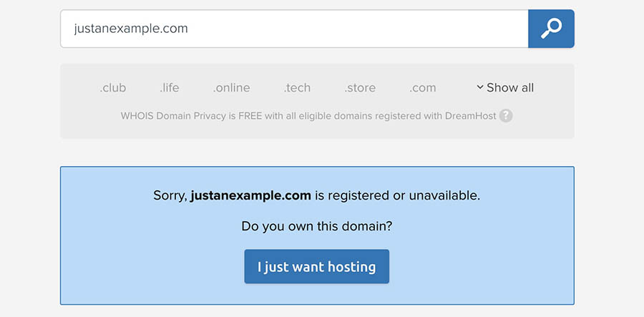Click the word Sorry in the notice
The image size is (644, 317).
[x=170, y=195]
